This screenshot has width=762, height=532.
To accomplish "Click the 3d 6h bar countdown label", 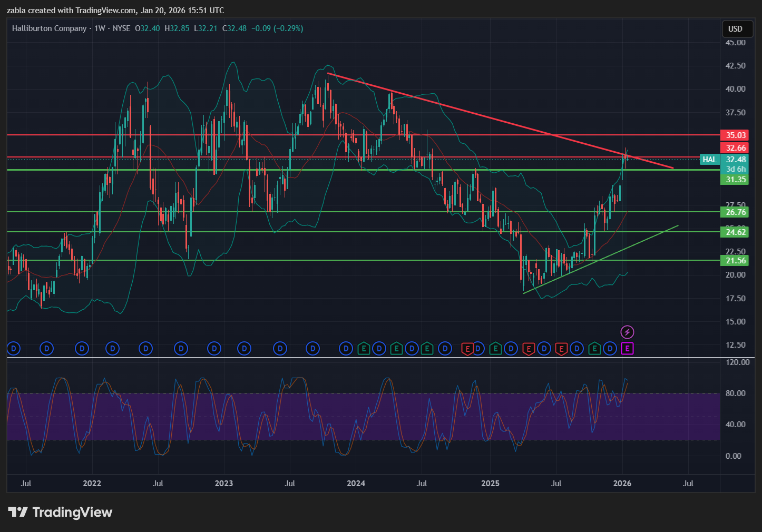I will [x=736, y=169].
